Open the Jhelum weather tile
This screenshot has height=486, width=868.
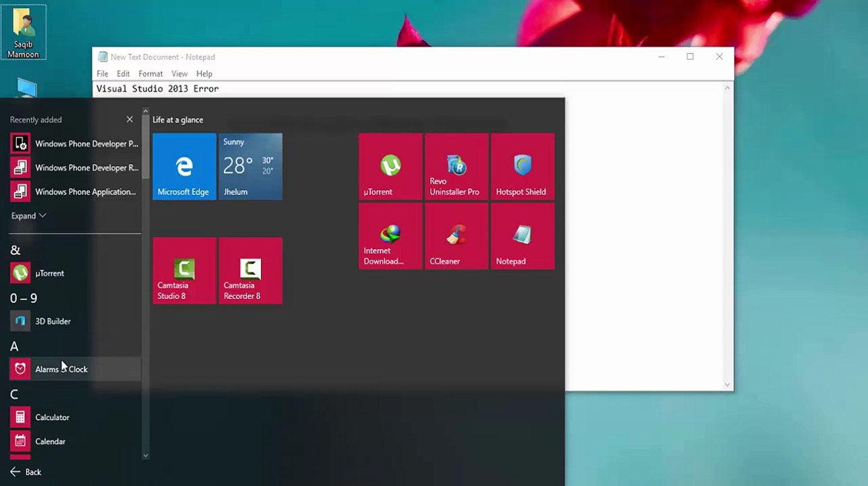point(250,167)
